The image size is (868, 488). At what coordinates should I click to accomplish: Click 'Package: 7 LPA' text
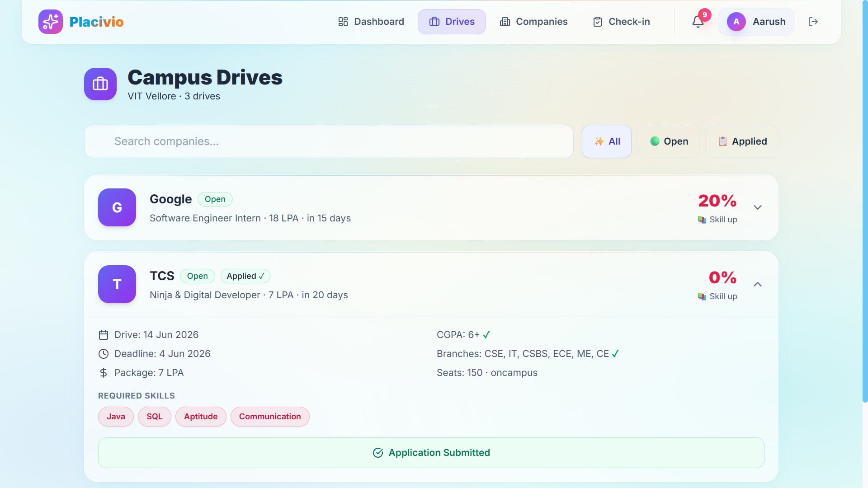[x=149, y=373]
